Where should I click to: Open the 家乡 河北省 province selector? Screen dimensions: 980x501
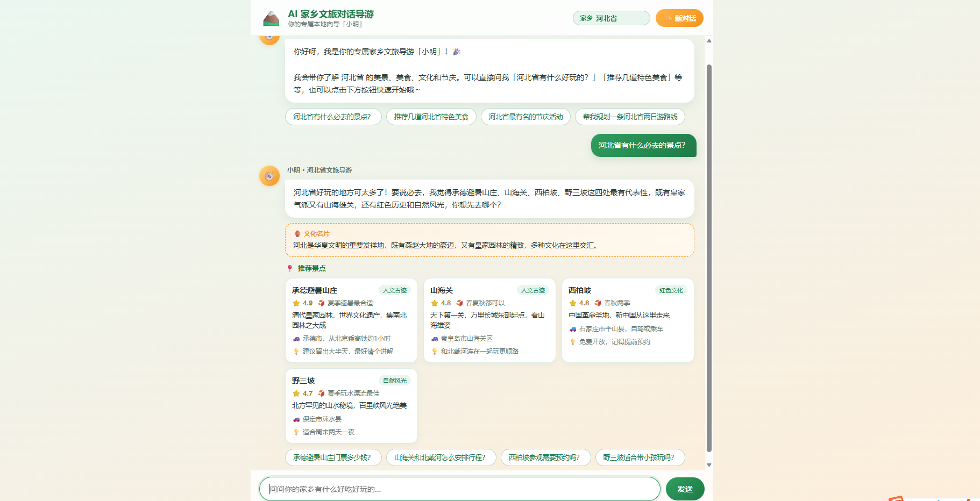click(611, 18)
